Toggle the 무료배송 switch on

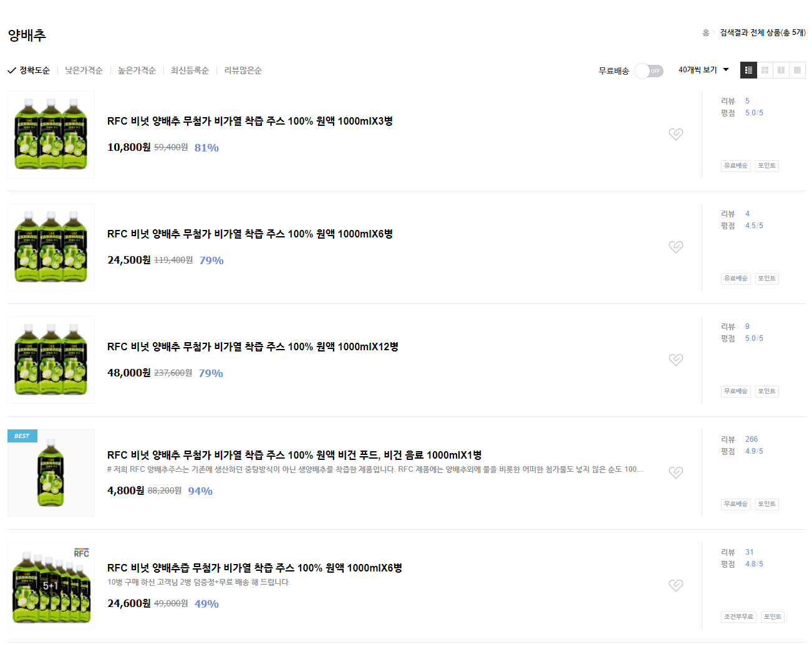pyautogui.click(x=649, y=71)
